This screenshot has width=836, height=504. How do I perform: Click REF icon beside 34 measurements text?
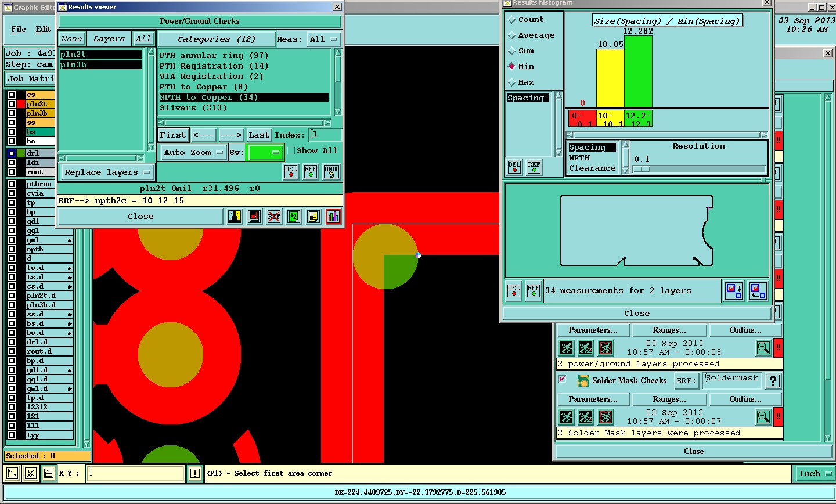click(x=534, y=290)
